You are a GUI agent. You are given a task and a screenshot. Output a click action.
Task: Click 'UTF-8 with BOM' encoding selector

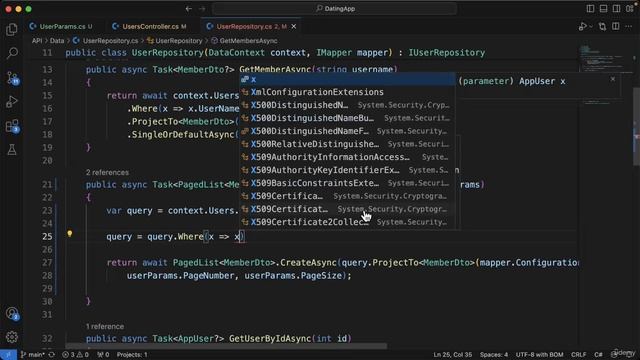[539, 355]
